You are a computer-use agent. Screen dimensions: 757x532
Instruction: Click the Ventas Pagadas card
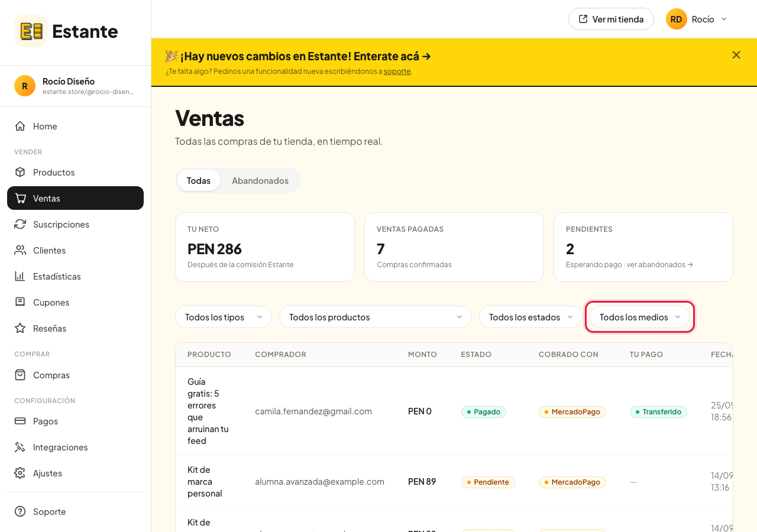(x=454, y=247)
